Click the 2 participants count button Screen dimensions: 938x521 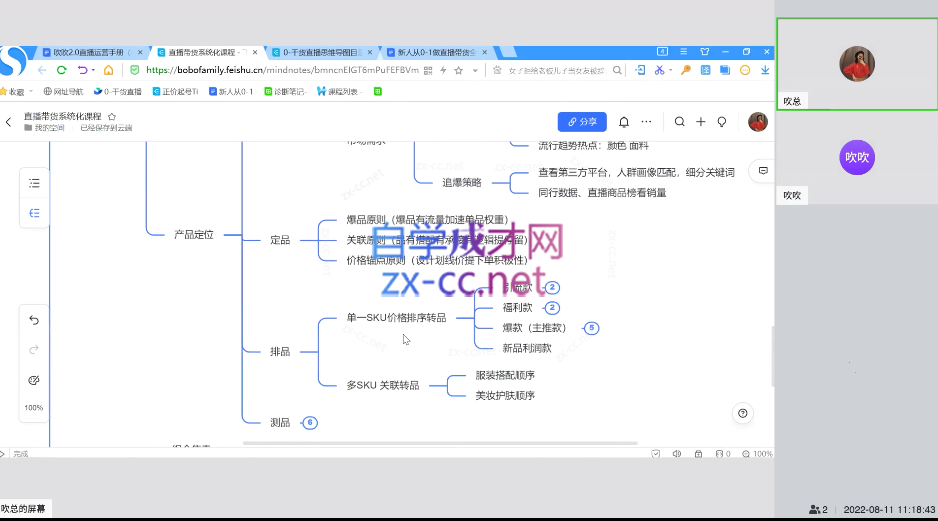(x=818, y=510)
